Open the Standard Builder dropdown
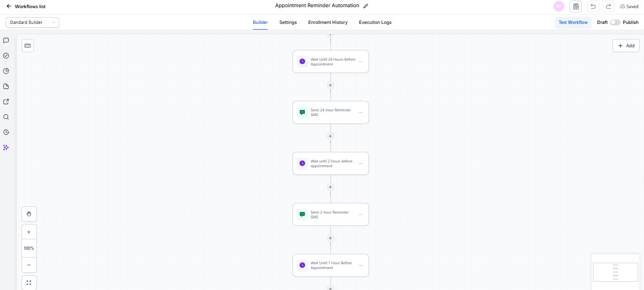 coord(33,22)
